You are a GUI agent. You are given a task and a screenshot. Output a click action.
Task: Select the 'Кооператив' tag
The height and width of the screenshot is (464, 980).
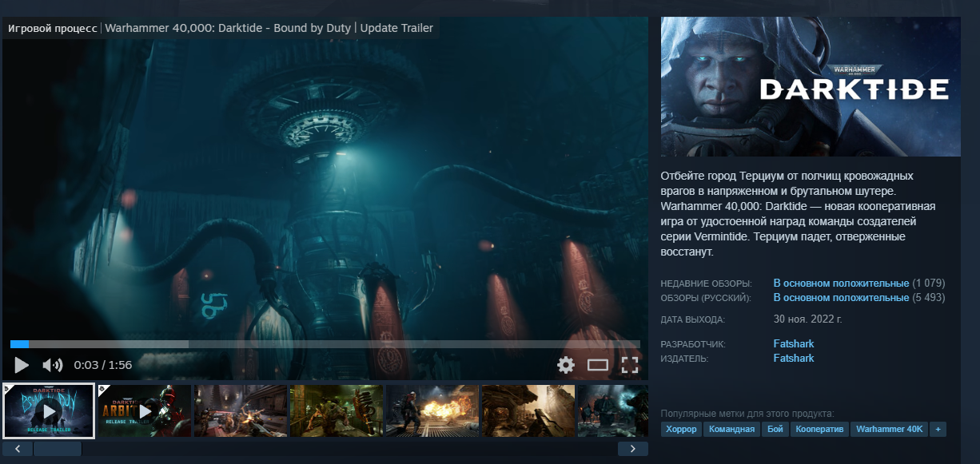(819, 430)
